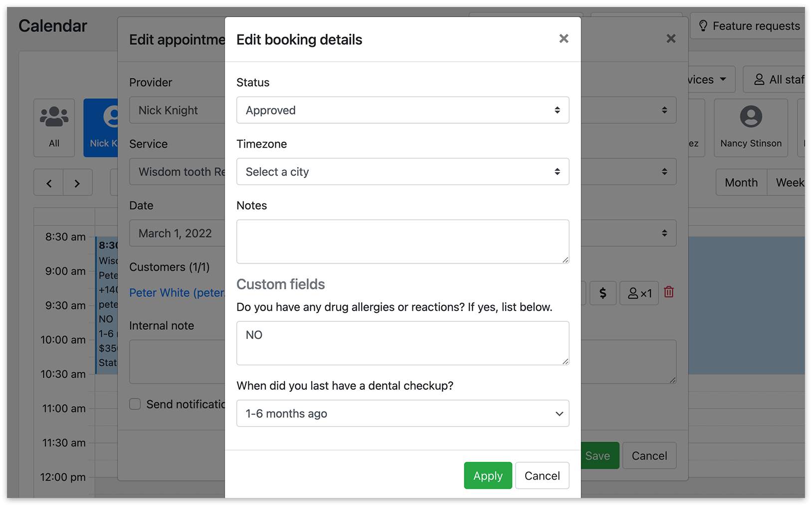Screen dimensions: 812x505
Task: Click the 8:30 appointment block in calendar
Action: (107, 305)
